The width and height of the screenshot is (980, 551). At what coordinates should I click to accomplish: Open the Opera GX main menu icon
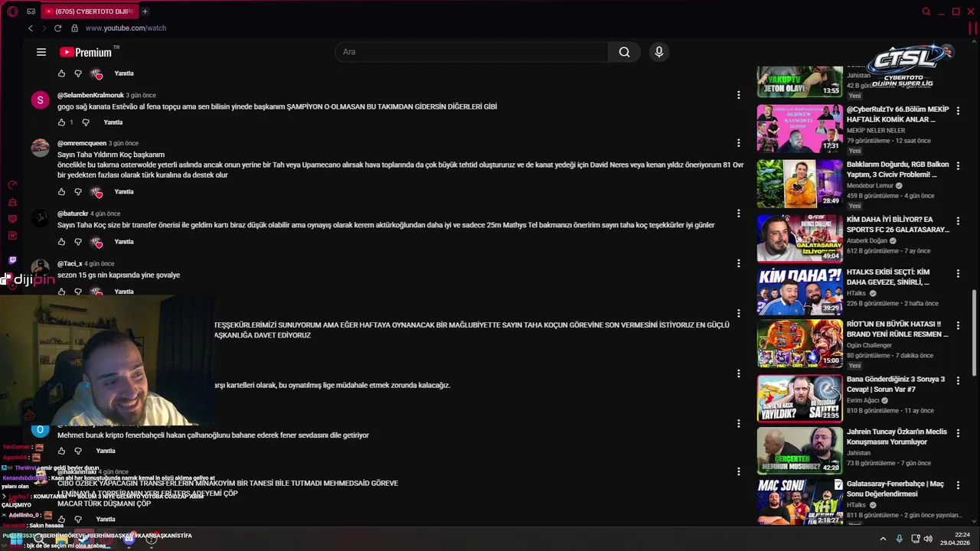(x=12, y=11)
